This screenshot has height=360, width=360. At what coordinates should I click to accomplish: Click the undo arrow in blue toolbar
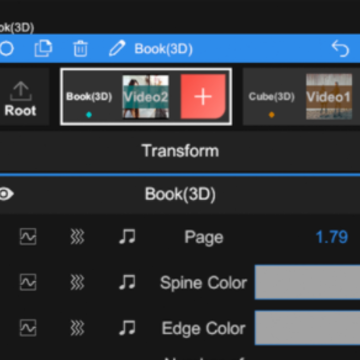[340, 49]
